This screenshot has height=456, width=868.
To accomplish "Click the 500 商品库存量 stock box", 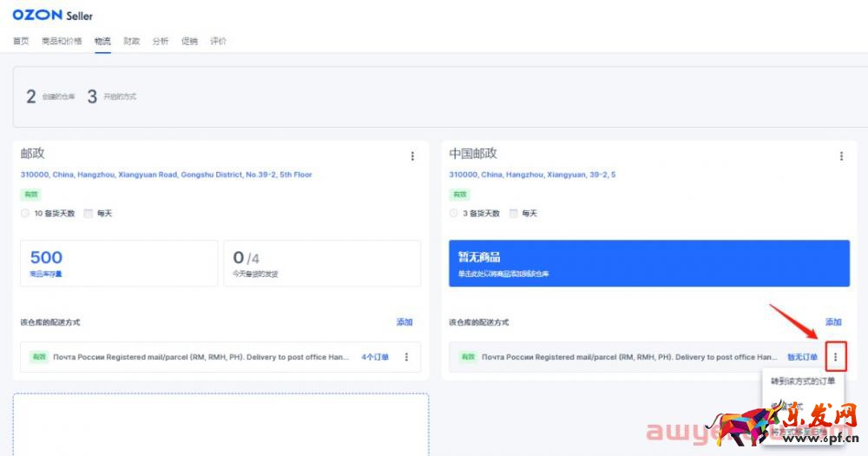I will click(x=119, y=263).
